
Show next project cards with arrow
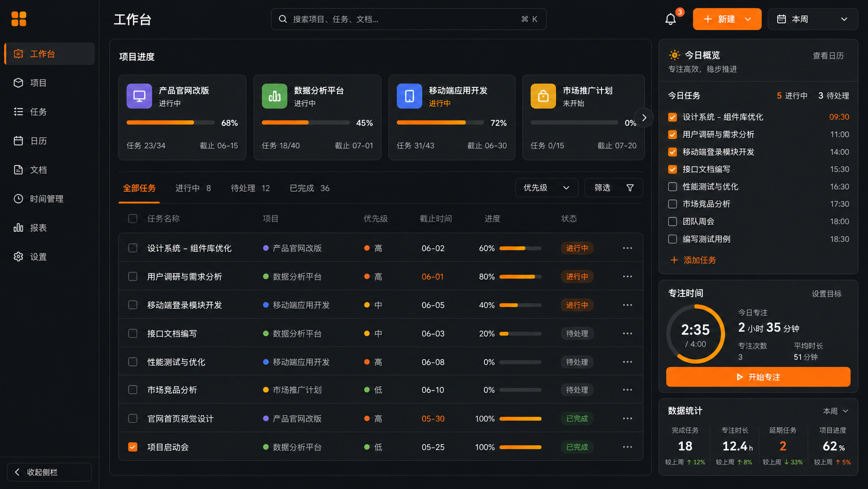pos(644,118)
